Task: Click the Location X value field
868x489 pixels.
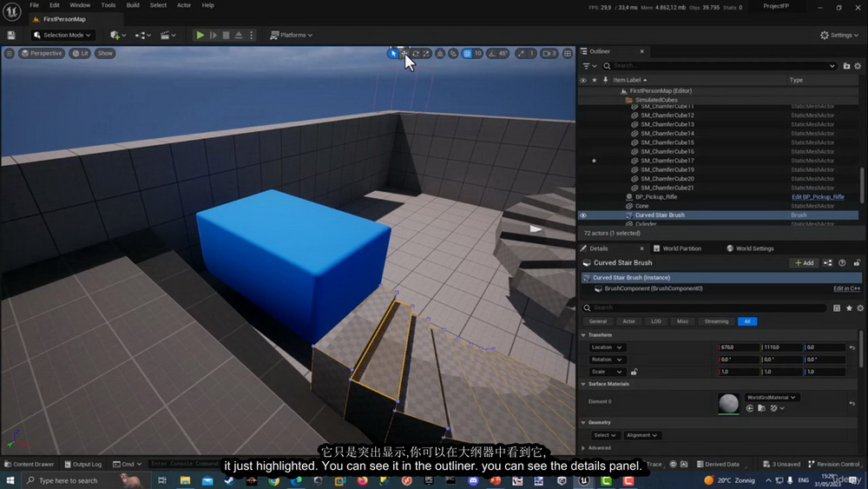Action: [x=739, y=347]
